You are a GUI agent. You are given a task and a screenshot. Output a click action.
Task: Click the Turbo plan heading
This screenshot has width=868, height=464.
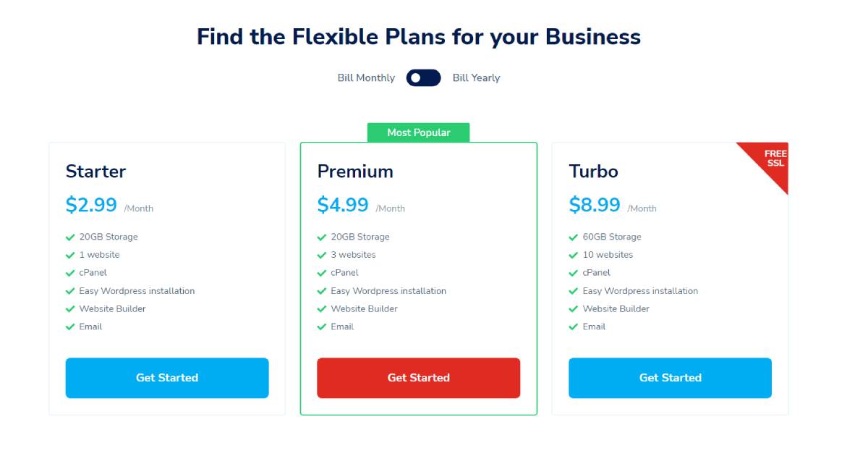(594, 172)
